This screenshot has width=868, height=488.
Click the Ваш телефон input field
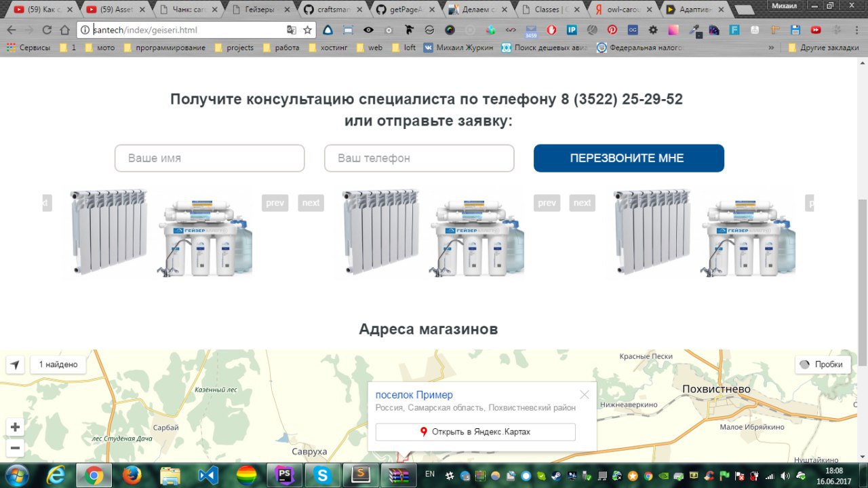[419, 158]
